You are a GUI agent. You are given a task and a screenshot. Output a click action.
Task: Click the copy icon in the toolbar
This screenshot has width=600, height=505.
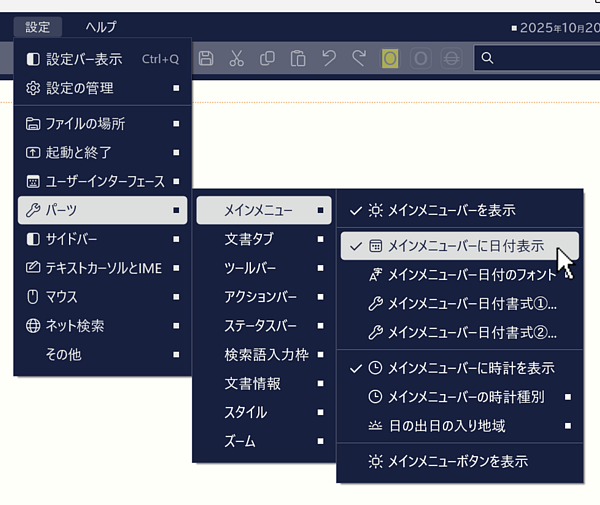(267, 59)
